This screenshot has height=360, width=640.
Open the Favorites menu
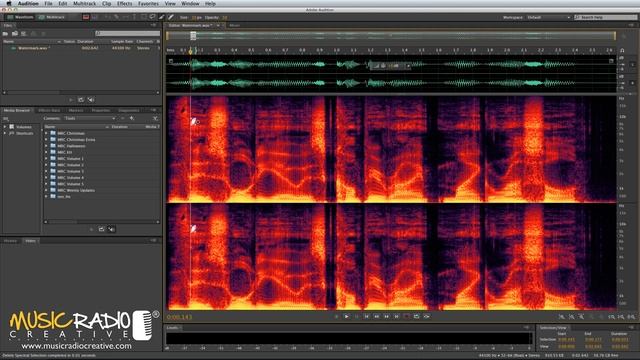(148, 3)
